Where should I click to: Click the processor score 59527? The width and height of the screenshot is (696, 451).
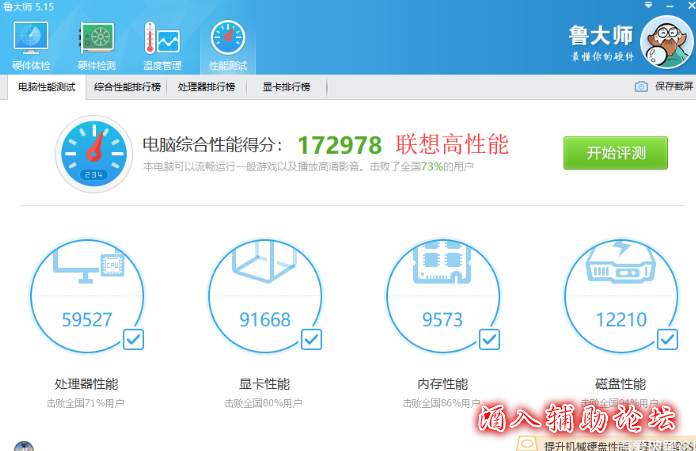[x=87, y=320]
